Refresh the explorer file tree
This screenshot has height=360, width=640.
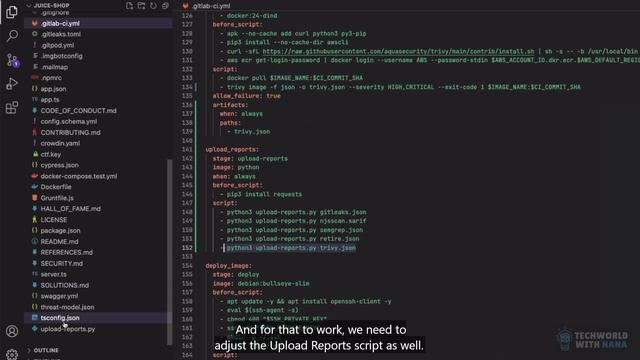click(x=153, y=6)
